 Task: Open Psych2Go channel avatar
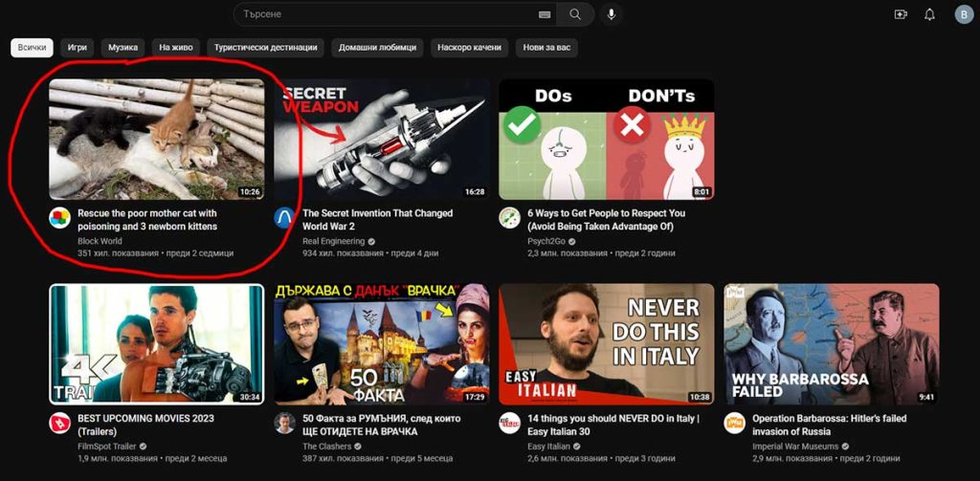(509, 217)
